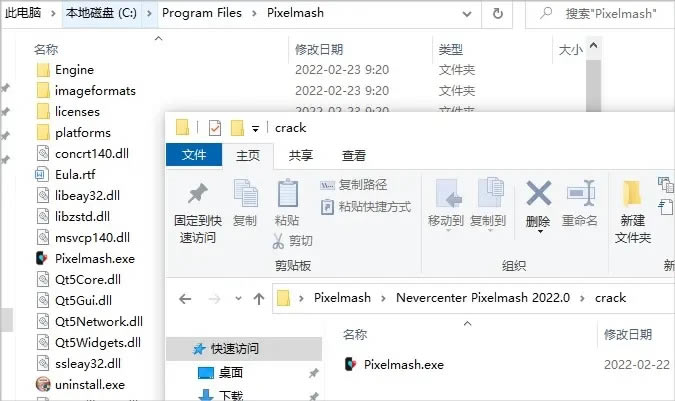Switch to 查看 (View) ribbon tab
The image size is (675, 401).
click(x=353, y=155)
